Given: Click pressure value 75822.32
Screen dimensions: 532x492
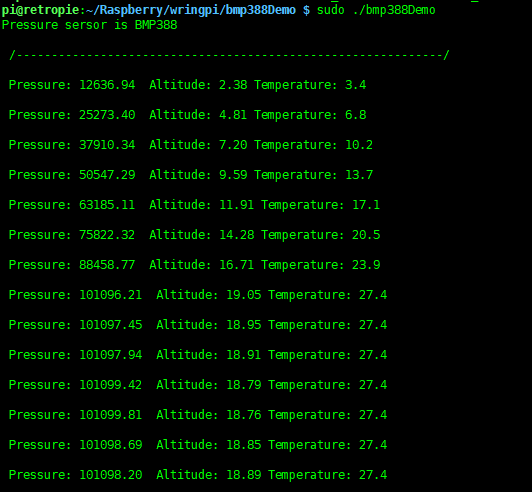Looking at the screenshot, I should (x=107, y=235).
